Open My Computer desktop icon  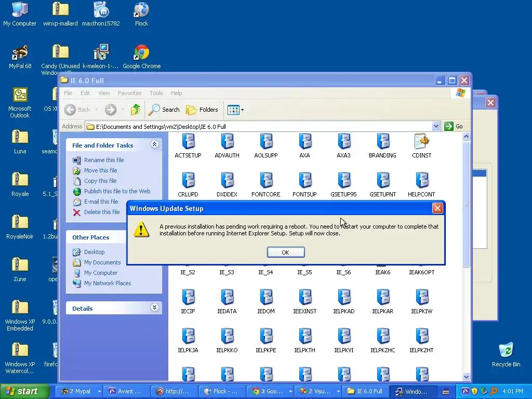point(20,14)
